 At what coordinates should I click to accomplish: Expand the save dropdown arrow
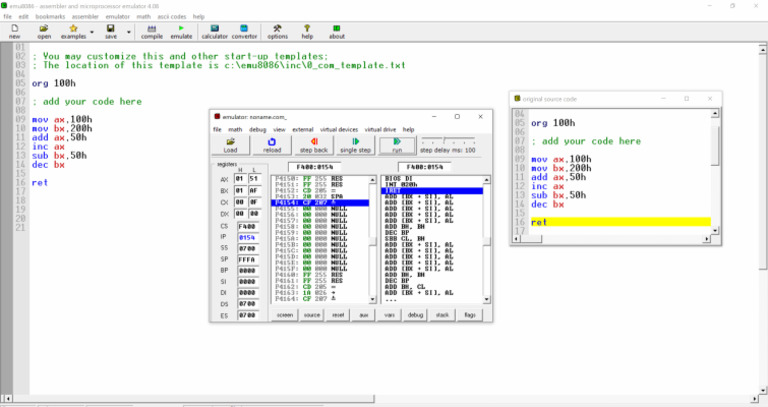pos(129,32)
